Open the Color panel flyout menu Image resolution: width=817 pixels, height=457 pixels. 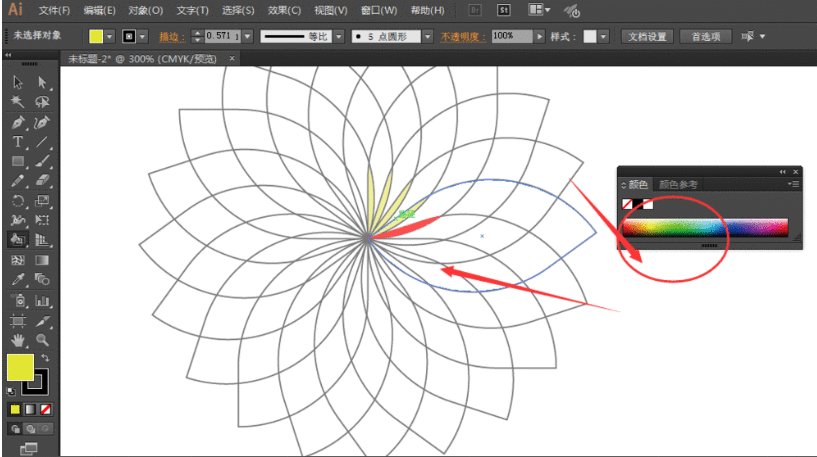[x=793, y=184]
